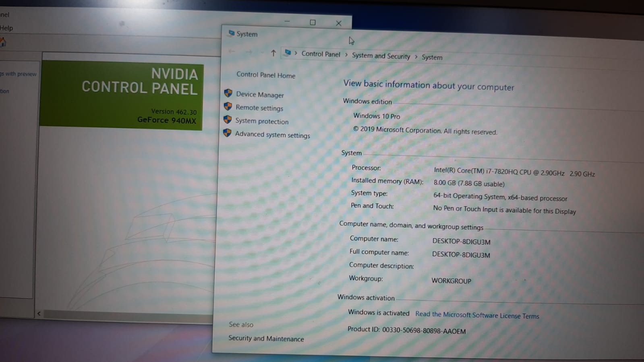The width and height of the screenshot is (644, 362).
Task: Go to Control Panel Home
Action: [x=266, y=75]
